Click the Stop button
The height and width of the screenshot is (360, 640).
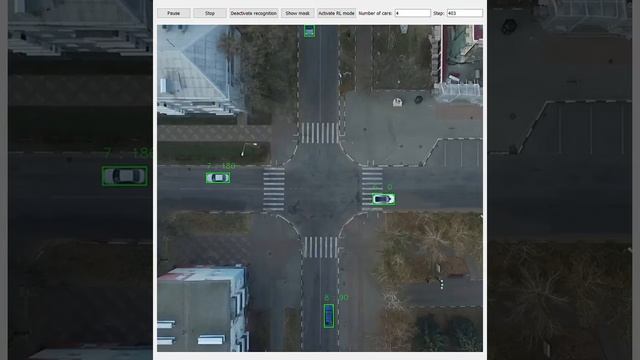pyautogui.click(x=210, y=13)
